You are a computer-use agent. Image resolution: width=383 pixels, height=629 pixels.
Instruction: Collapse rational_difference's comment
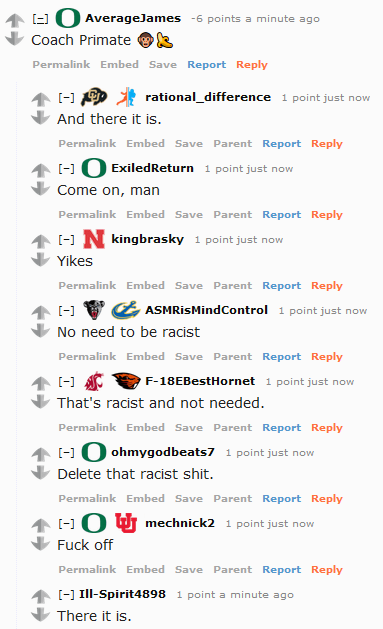click(x=66, y=97)
